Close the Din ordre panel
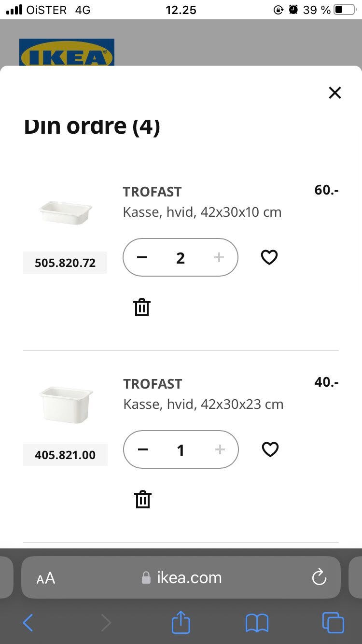Image resolution: width=362 pixels, height=644 pixels. 334,93
